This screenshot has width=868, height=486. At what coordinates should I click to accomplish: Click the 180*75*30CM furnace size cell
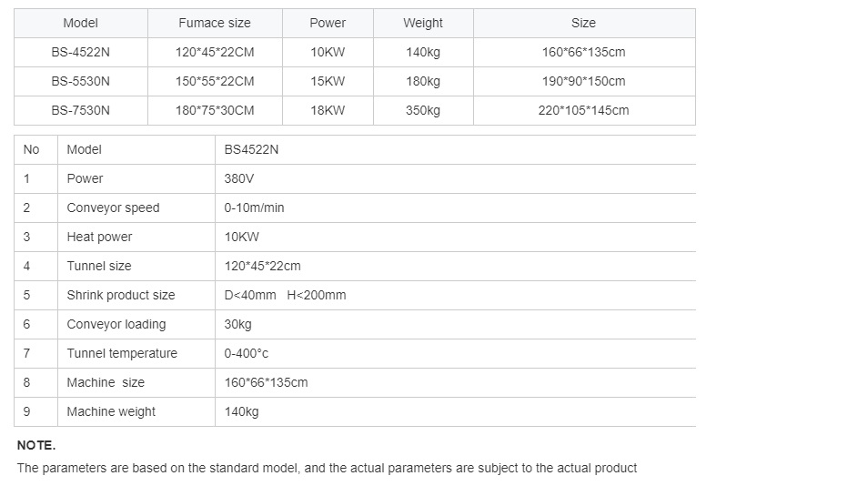coord(215,110)
